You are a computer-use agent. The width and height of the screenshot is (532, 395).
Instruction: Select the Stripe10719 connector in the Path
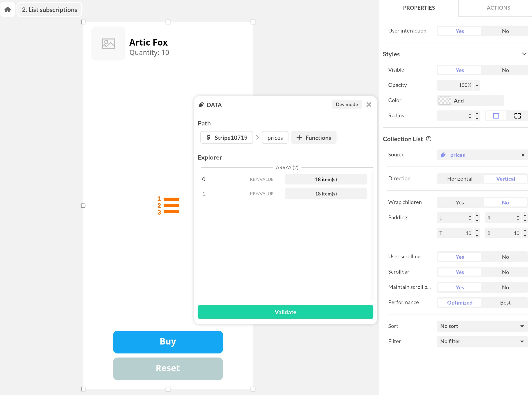[226, 138]
